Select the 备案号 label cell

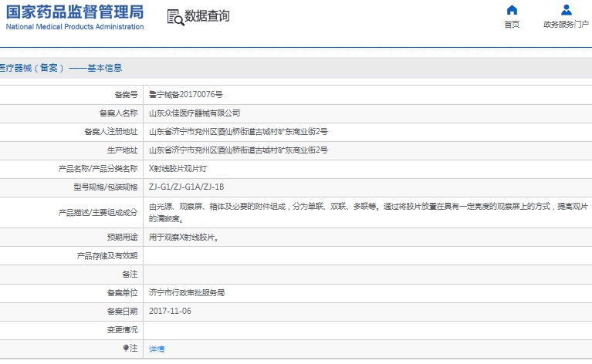[x=126, y=95]
